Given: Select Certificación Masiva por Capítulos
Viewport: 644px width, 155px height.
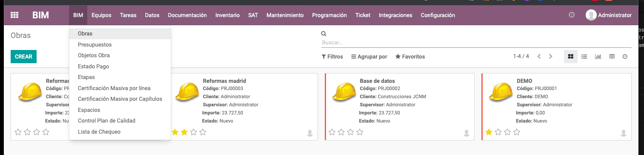Looking at the screenshot, I should (120, 99).
